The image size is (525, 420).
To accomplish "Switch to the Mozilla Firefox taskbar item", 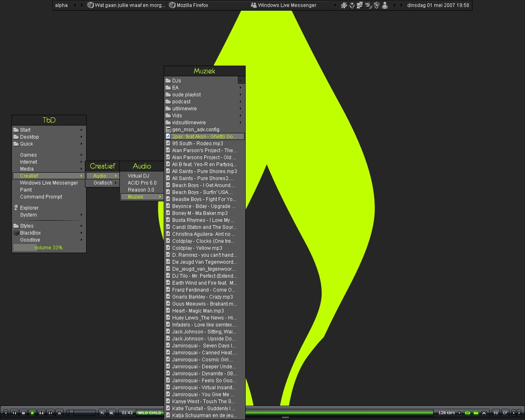I will click(x=208, y=5).
